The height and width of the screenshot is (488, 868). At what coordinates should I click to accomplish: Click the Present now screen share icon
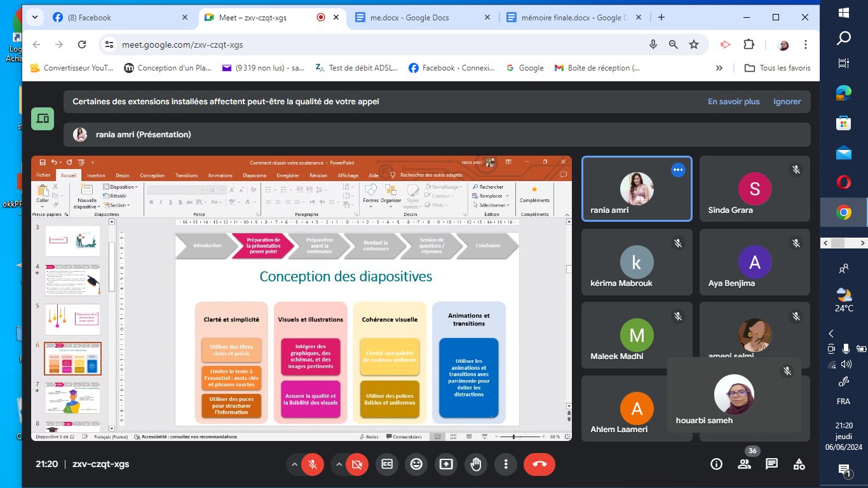pos(446,464)
